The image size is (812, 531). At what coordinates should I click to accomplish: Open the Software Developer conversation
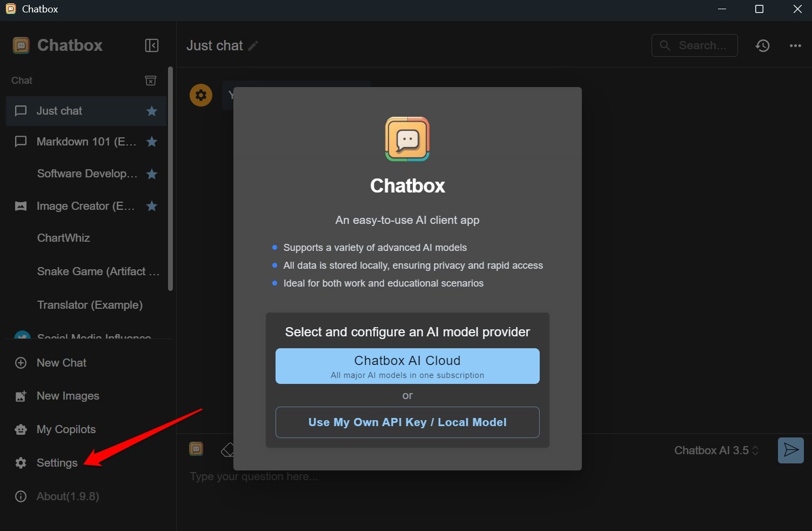(86, 174)
